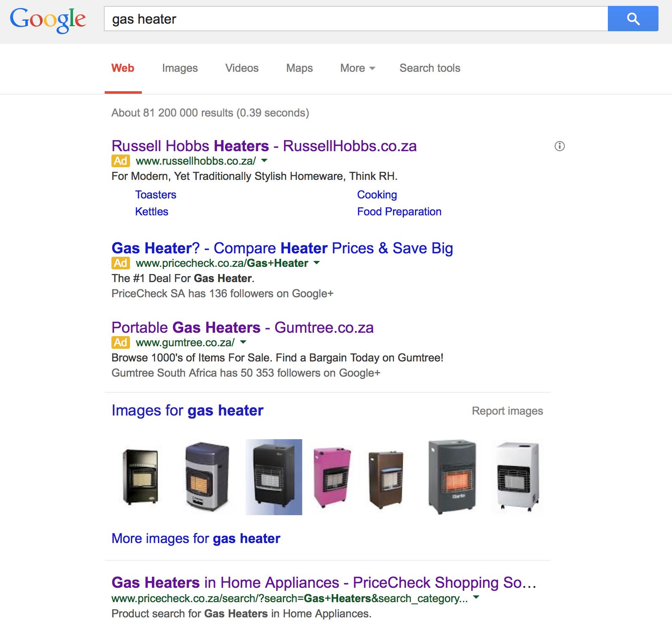The width and height of the screenshot is (672, 641).
Task: Click 'PriceCheck SA has 136 followers' text
Action: 222,293
